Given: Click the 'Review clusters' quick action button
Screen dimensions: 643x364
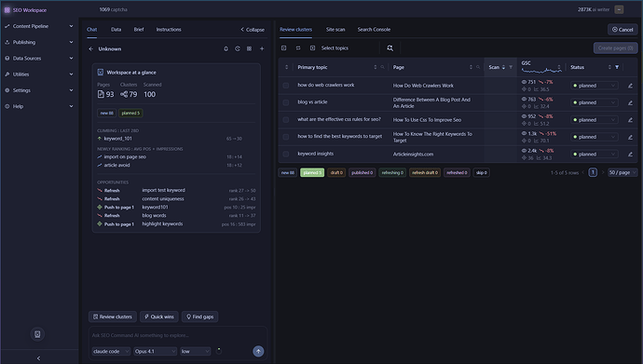Looking at the screenshot, I should click(x=113, y=317).
